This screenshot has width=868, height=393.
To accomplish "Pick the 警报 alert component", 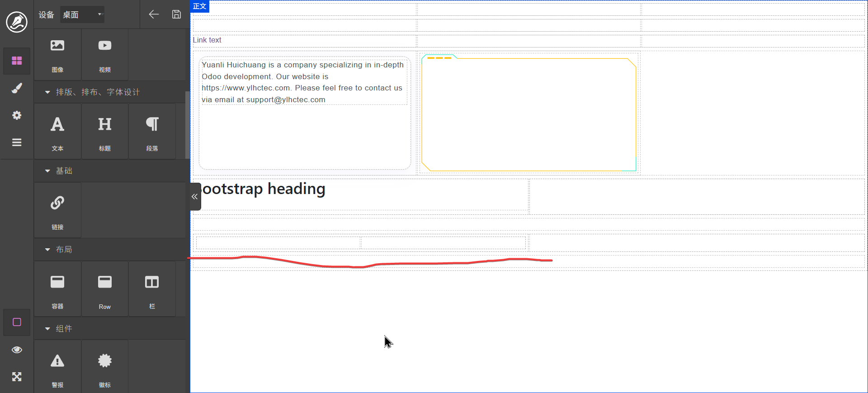I will click(57, 368).
